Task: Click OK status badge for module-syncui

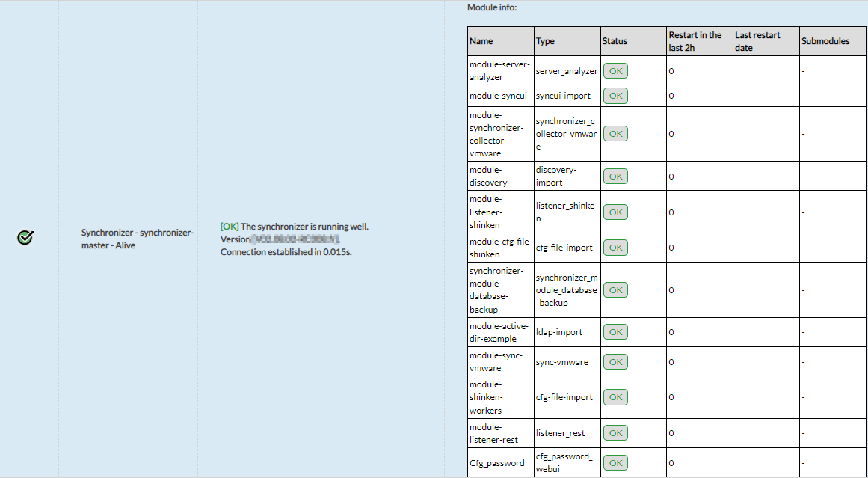Action: tap(615, 96)
